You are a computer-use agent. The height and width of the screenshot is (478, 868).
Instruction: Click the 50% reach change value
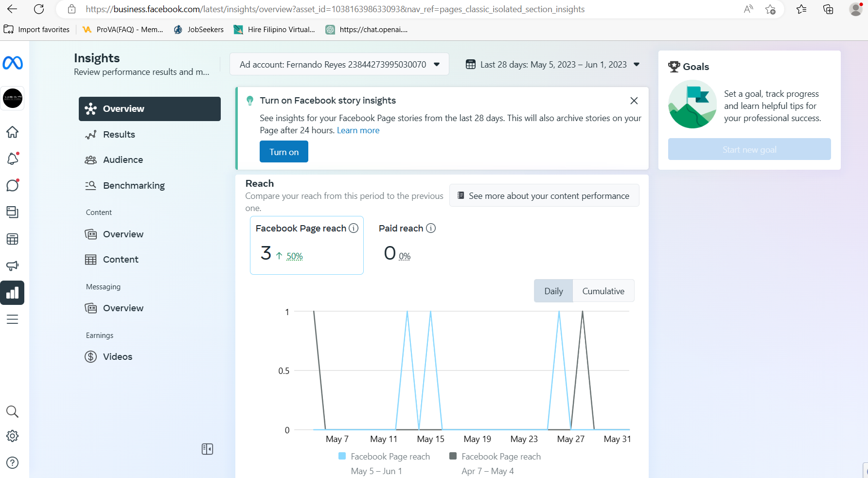pyautogui.click(x=295, y=256)
